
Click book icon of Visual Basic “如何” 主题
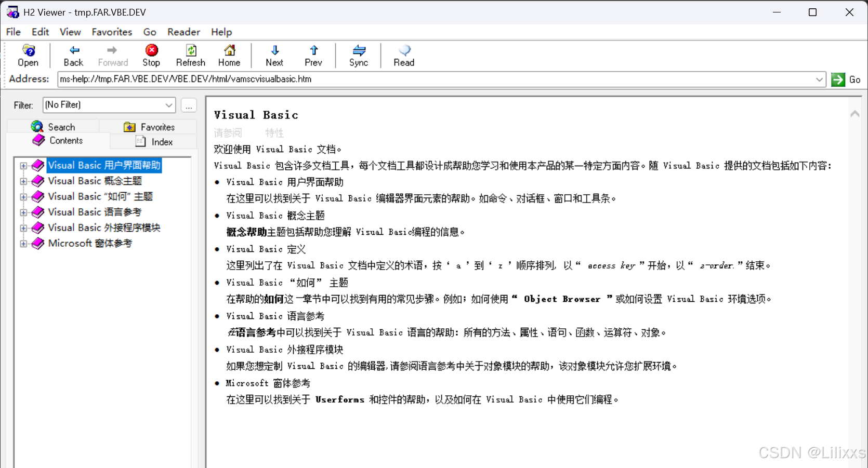coord(38,196)
